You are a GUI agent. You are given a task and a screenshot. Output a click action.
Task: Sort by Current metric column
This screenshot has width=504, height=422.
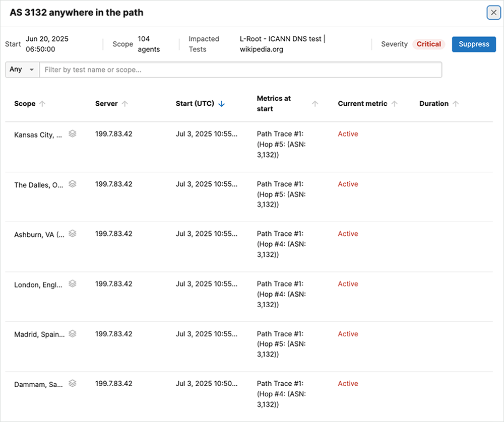coord(395,104)
